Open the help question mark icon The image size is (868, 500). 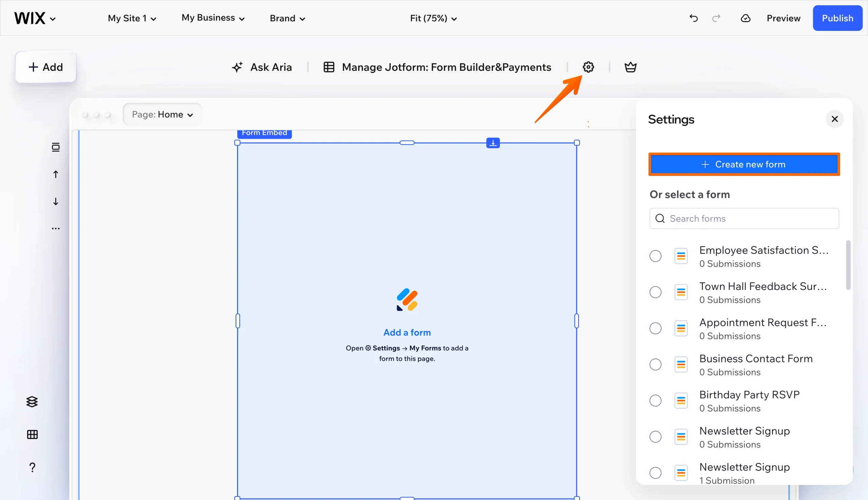[32, 467]
